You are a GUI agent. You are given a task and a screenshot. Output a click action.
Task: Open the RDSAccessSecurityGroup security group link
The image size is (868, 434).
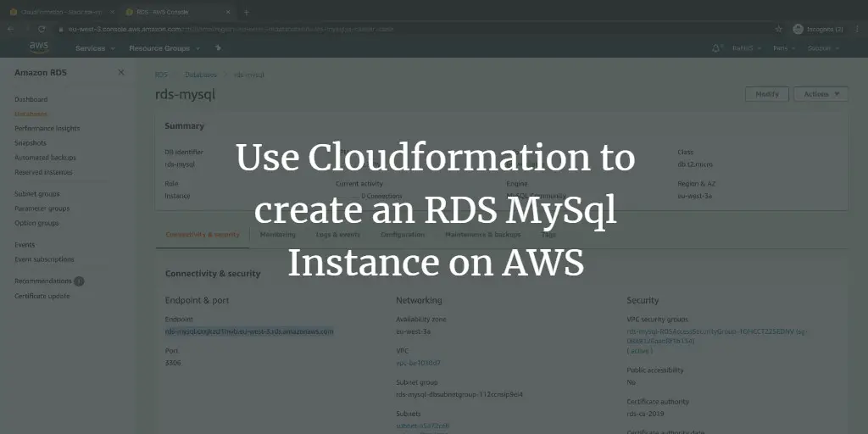point(717,337)
